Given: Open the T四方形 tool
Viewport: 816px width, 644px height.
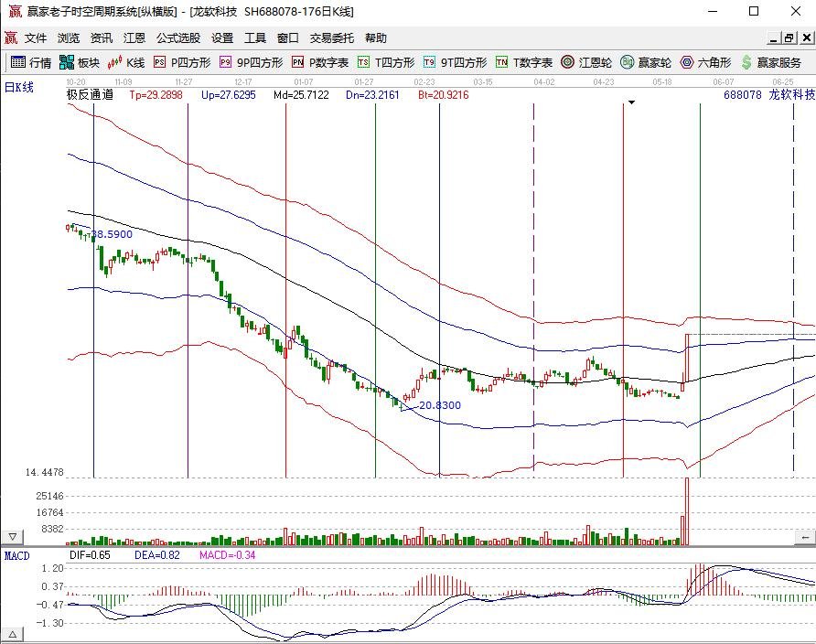Looking at the screenshot, I should pos(386,62).
